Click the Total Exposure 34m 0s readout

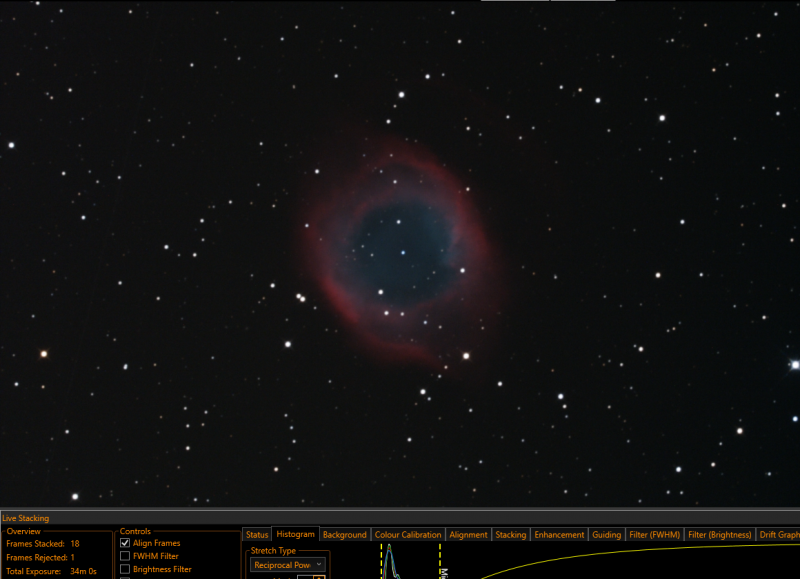tap(51, 571)
